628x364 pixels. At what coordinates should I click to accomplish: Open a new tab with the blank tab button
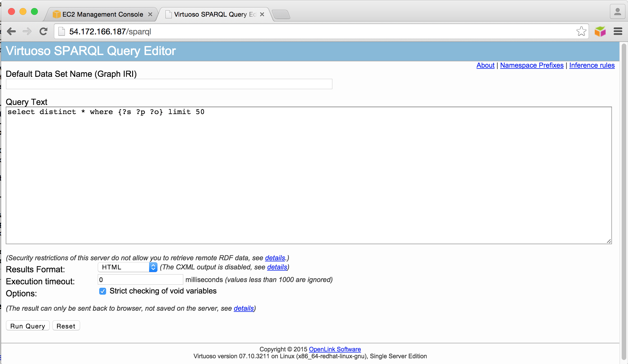(x=281, y=14)
